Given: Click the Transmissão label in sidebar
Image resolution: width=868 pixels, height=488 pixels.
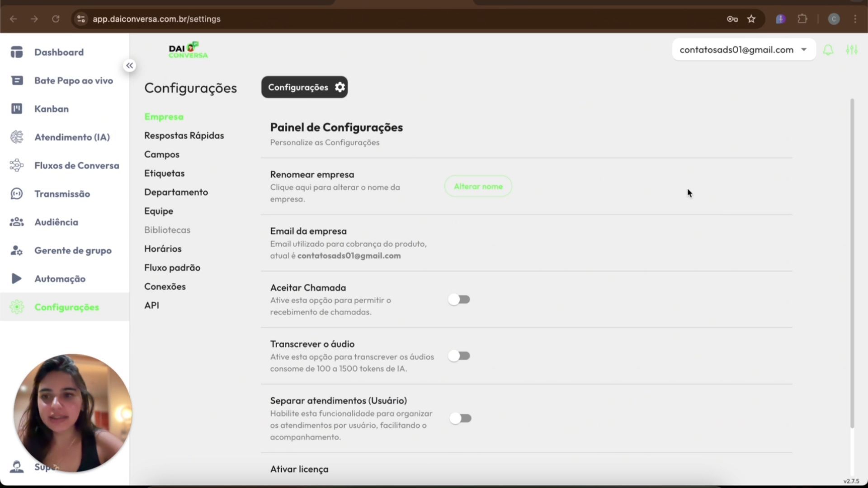Looking at the screenshot, I should [x=62, y=194].
